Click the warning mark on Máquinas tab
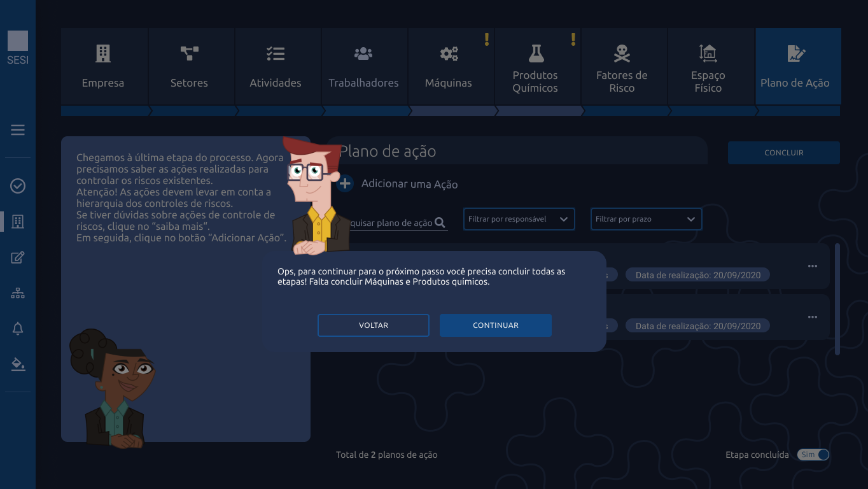This screenshot has height=489, width=868. pyautogui.click(x=487, y=39)
